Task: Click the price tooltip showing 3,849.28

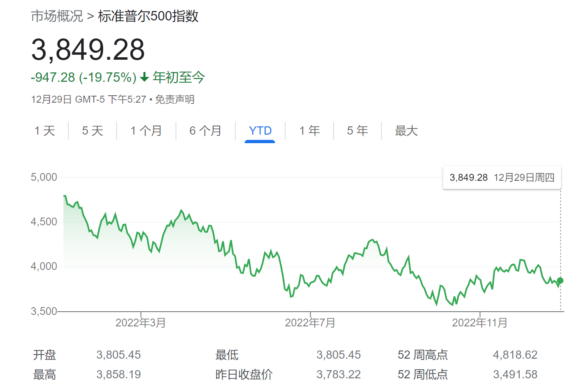Action: coord(502,178)
